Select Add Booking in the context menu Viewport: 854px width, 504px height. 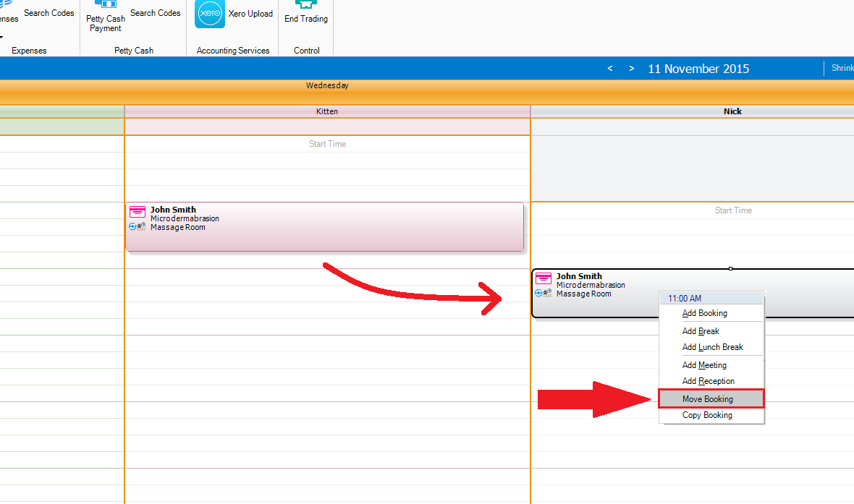click(x=704, y=313)
